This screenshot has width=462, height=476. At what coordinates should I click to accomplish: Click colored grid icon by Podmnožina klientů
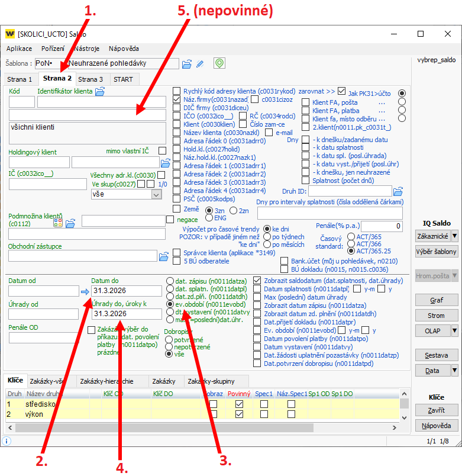[x=58, y=223]
